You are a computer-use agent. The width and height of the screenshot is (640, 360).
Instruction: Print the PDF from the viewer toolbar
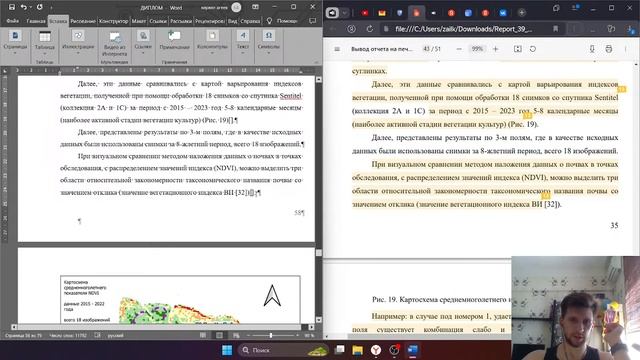tap(609, 49)
